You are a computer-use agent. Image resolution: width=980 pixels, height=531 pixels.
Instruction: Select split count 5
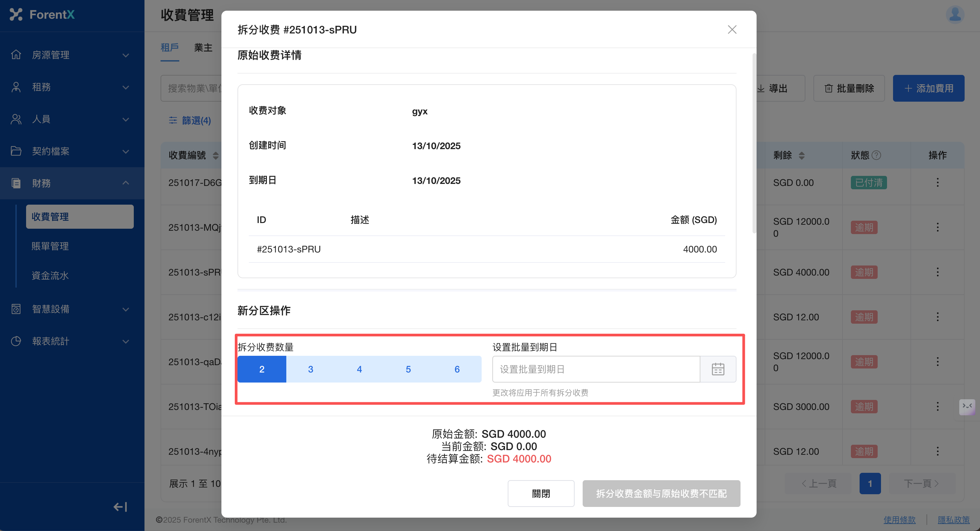click(408, 369)
